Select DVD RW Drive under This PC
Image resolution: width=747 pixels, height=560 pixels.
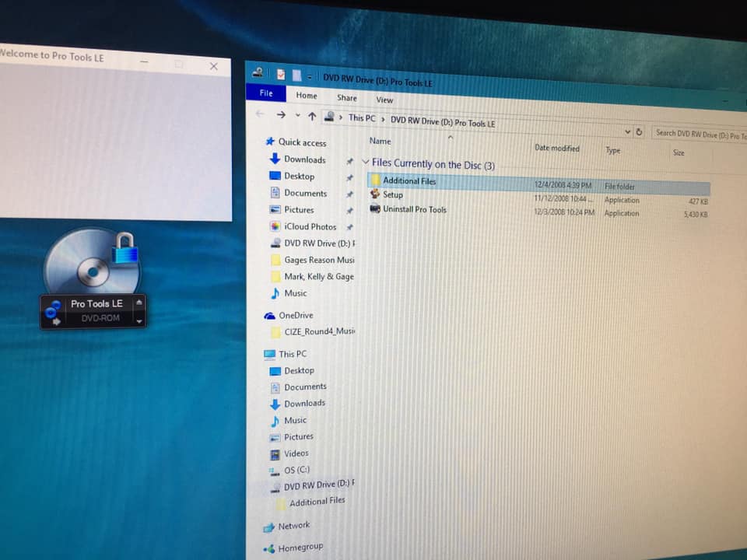[319, 485]
